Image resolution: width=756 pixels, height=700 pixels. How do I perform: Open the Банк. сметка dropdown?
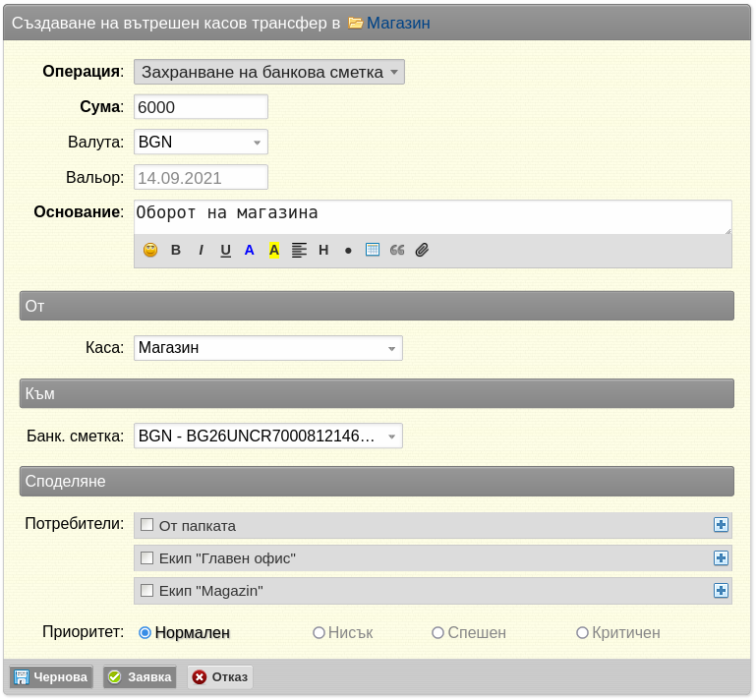268,436
